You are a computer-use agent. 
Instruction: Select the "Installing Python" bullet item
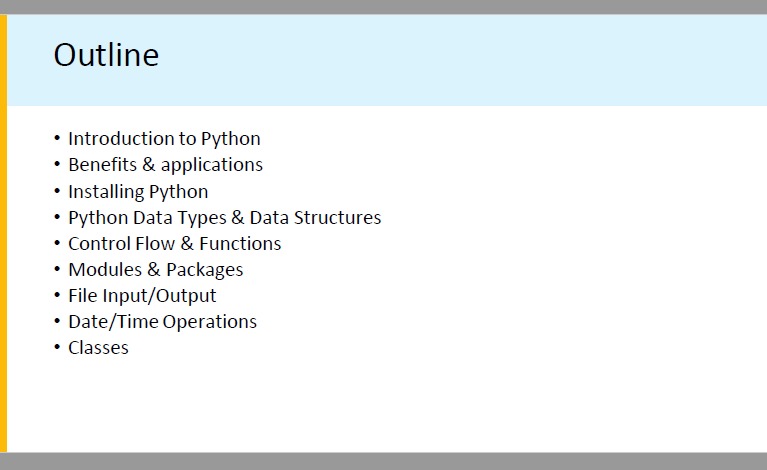click(x=138, y=191)
